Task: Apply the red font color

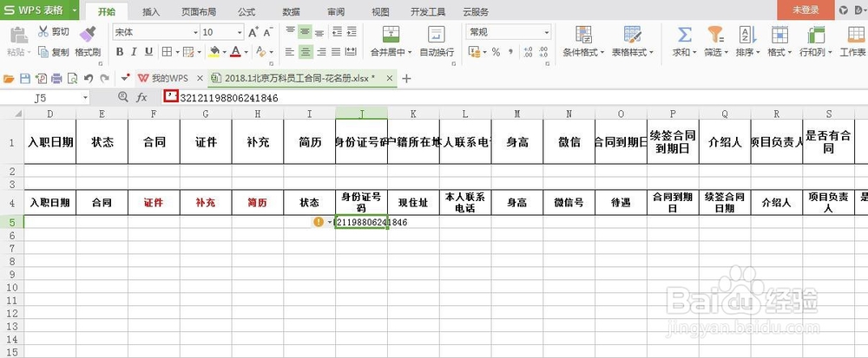Action: point(236,52)
